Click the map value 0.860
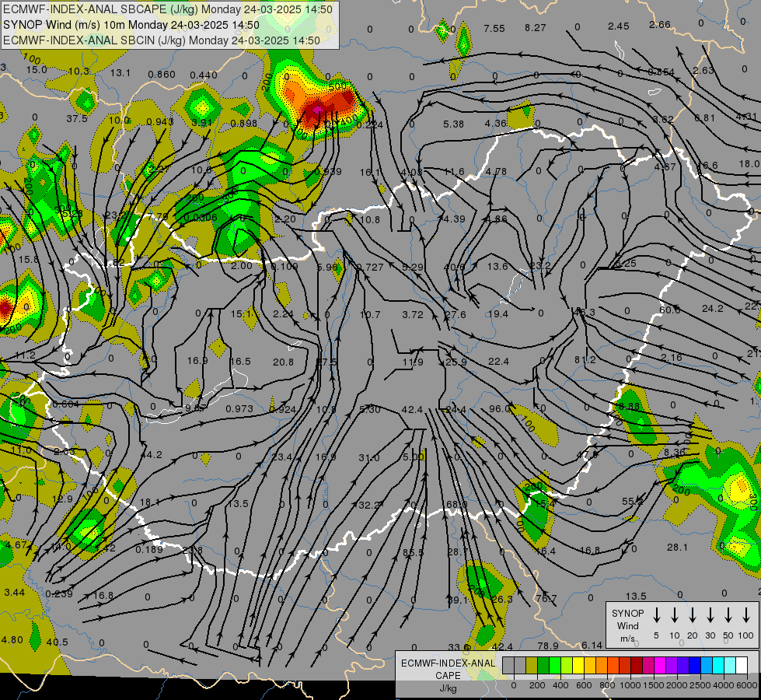This screenshot has height=700, width=761. [x=162, y=75]
